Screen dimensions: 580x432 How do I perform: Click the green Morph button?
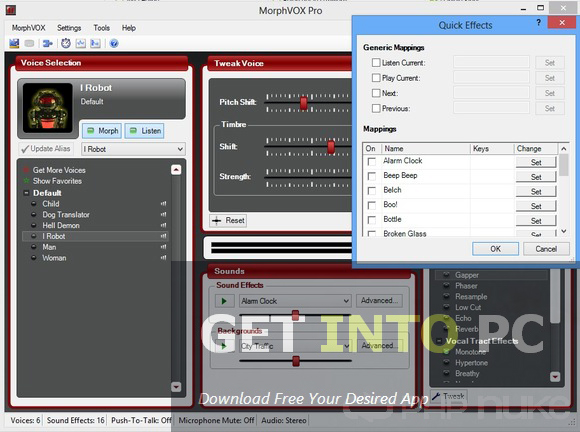102,131
